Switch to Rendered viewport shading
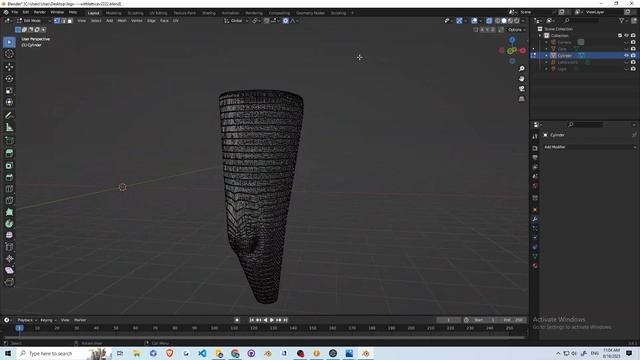Viewport: 640px width, 360px height. 517,20
